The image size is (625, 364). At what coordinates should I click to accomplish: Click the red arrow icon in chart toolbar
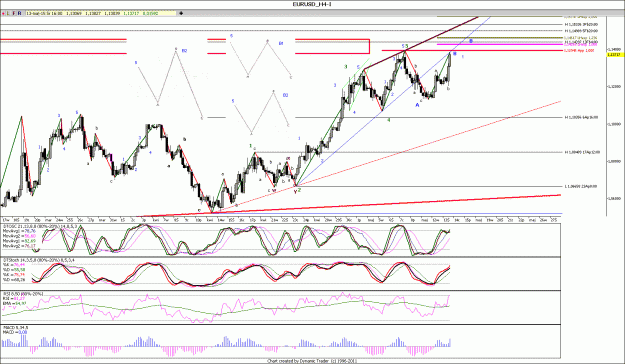tap(3, 13)
